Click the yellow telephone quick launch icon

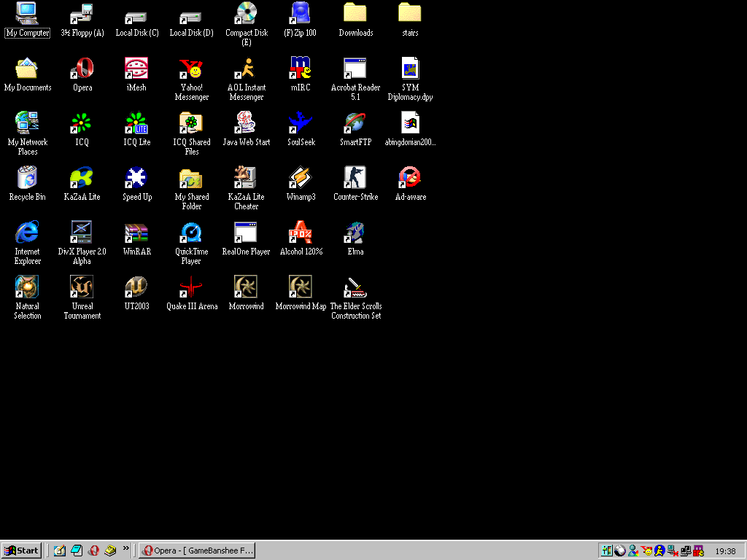110,551
